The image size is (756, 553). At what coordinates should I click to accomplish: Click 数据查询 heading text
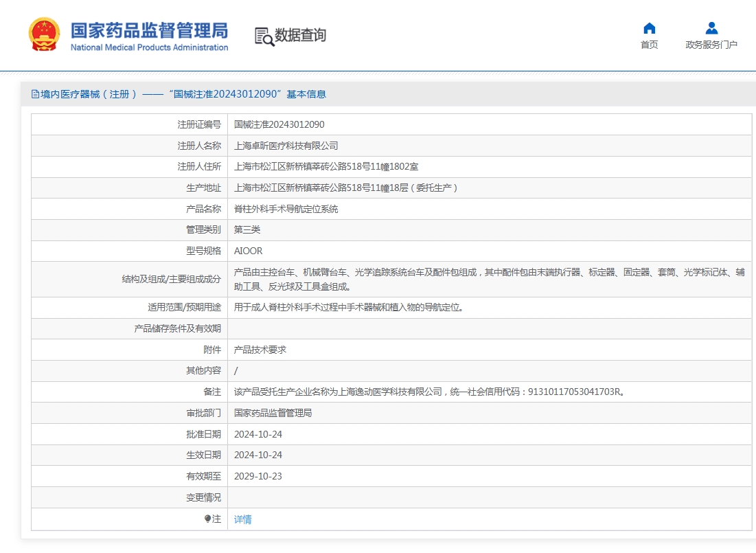(x=300, y=35)
